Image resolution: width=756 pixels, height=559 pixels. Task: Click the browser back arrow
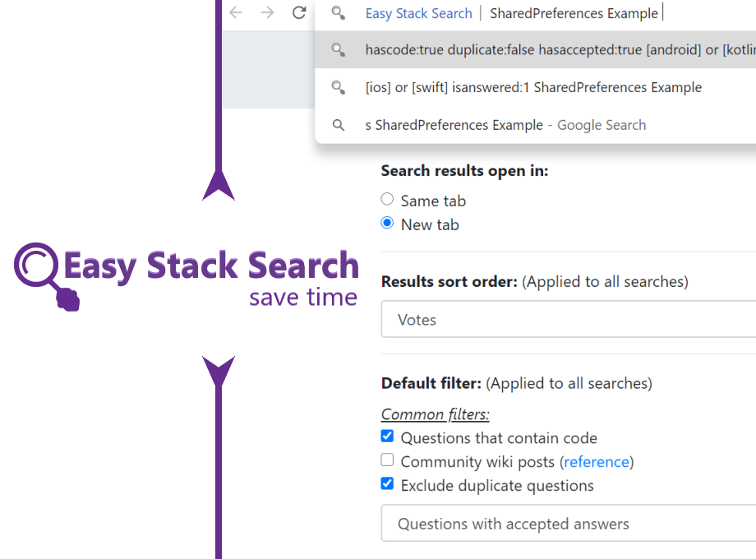236,12
